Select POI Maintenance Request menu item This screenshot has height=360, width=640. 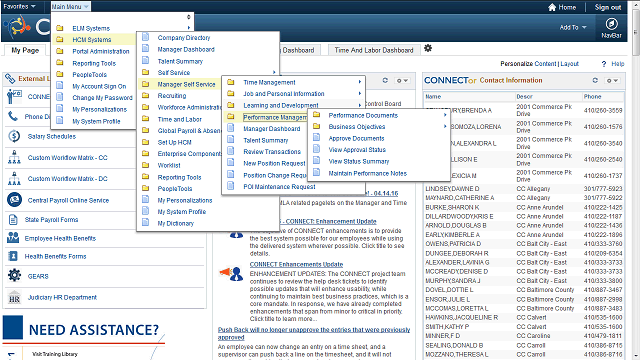pos(279,187)
